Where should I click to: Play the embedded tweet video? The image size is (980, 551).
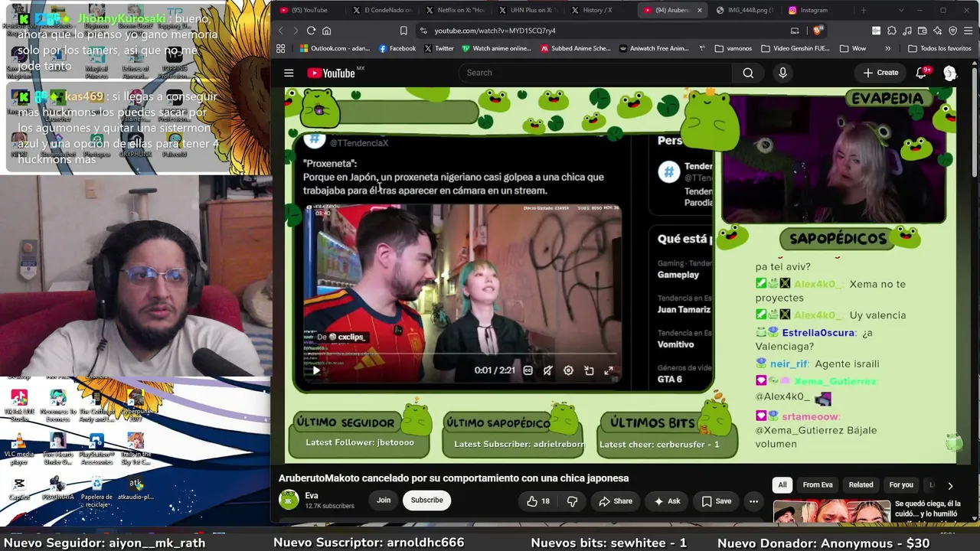coord(315,370)
